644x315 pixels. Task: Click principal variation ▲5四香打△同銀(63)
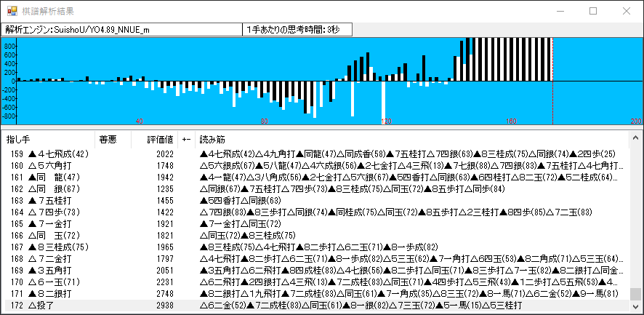(241, 201)
